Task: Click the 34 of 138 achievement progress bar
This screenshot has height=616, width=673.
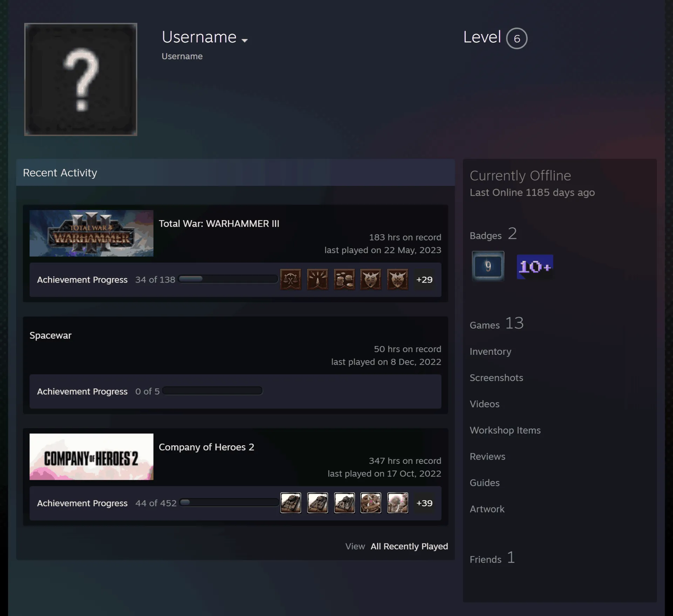Action: coord(228,279)
